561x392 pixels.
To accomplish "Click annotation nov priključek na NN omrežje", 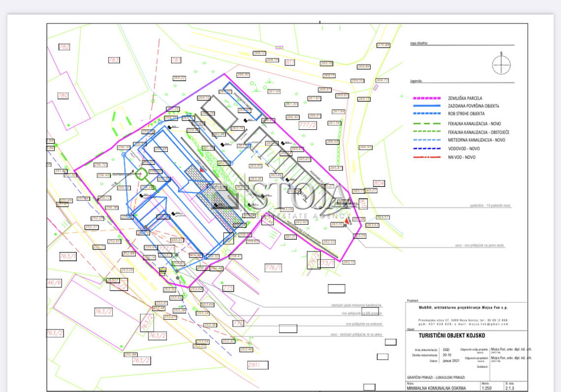I will pos(362,313).
